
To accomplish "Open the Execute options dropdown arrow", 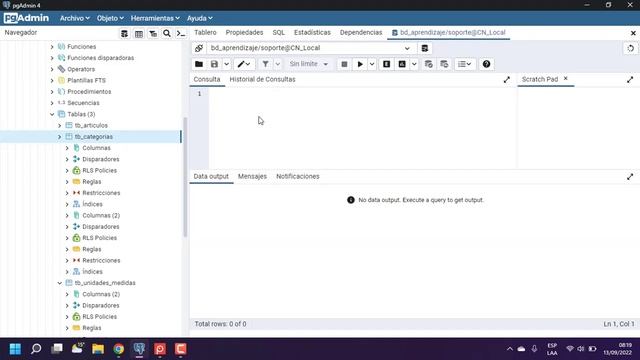I will [372, 64].
